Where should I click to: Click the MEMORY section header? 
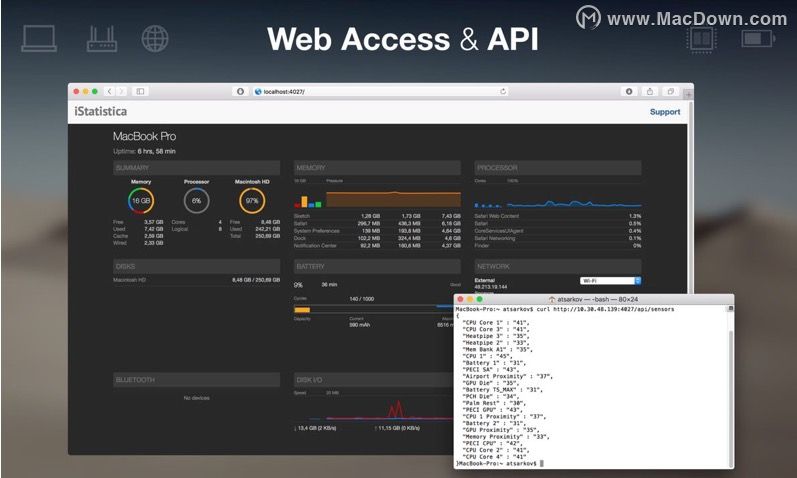click(x=377, y=168)
